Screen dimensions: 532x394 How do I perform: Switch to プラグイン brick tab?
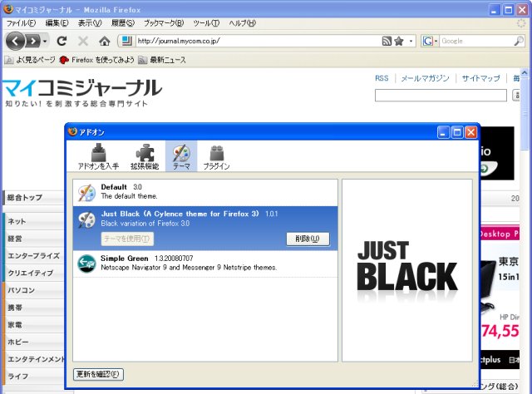[x=216, y=156]
